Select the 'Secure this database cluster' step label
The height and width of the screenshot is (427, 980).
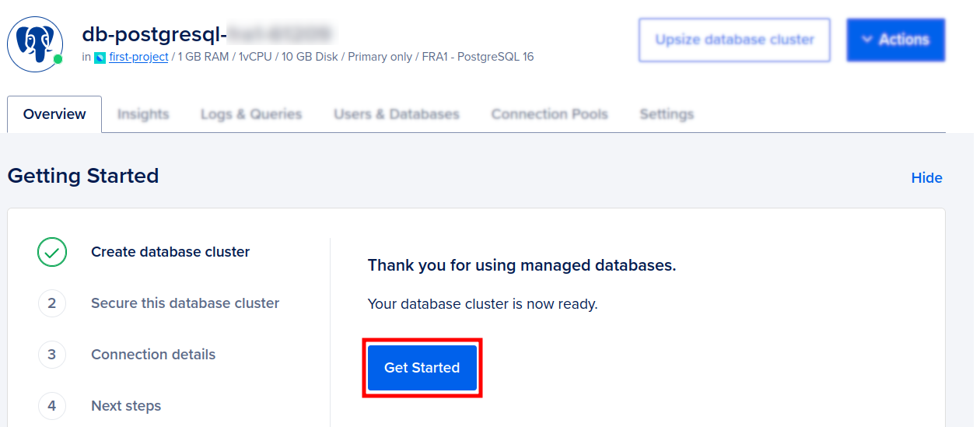pyautogui.click(x=185, y=303)
